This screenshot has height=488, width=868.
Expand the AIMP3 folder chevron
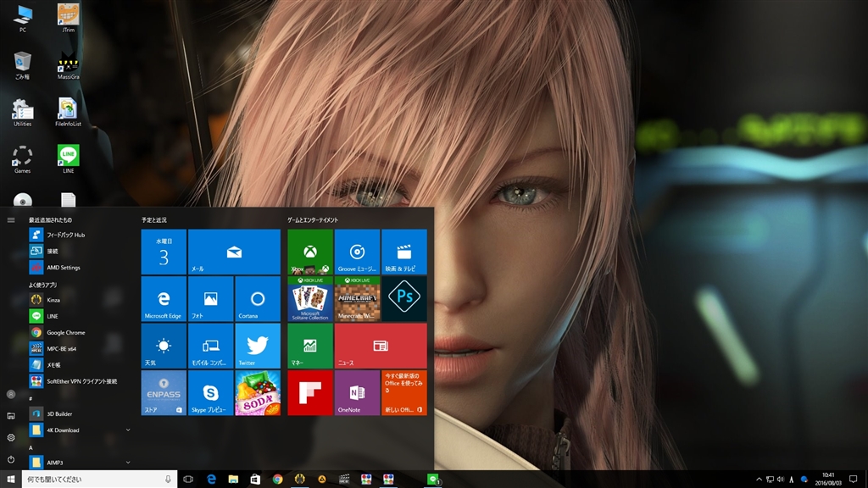coord(128,463)
